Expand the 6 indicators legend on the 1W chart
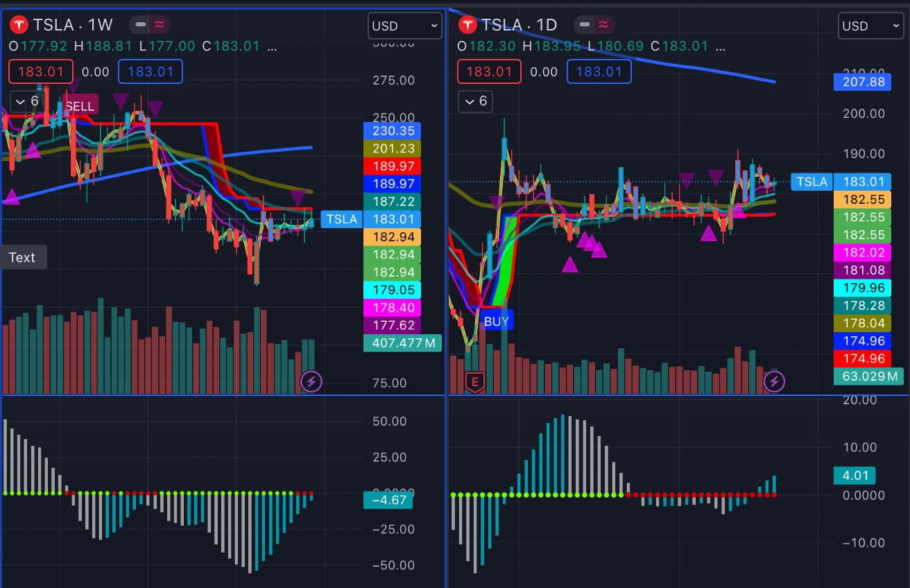This screenshot has width=910, height=588. coord(26,101)
